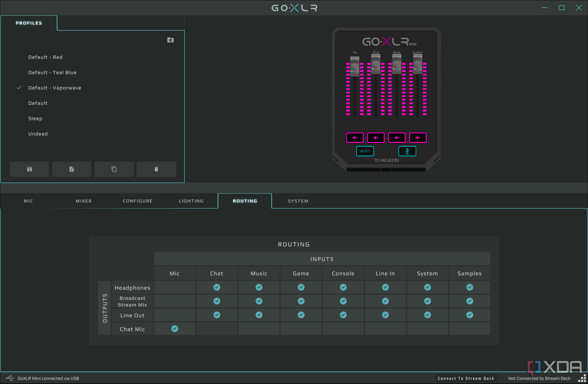Image resolution: width=588 pixels, height=384 pixels.
Task: Copy the profile using the duplicate icon
Action: tap(114, 169)
